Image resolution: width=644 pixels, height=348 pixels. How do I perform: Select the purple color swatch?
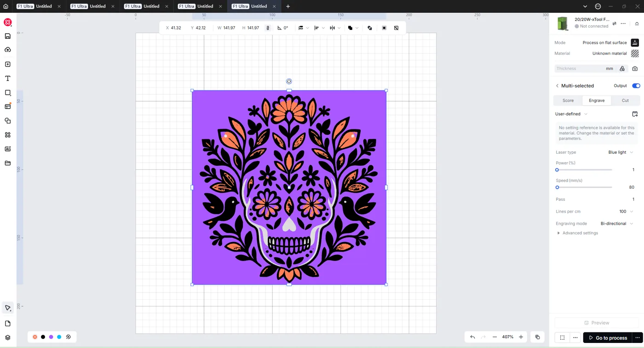click(x=51, y=337)
